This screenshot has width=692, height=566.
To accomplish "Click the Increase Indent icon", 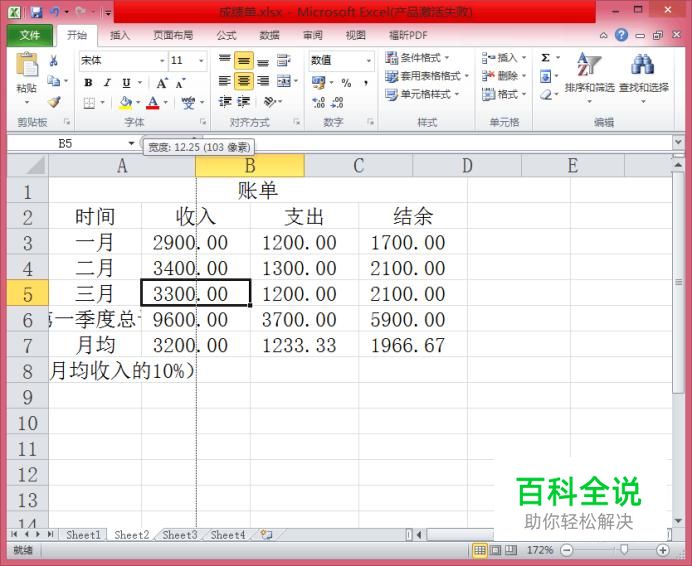I will [244, 102].
